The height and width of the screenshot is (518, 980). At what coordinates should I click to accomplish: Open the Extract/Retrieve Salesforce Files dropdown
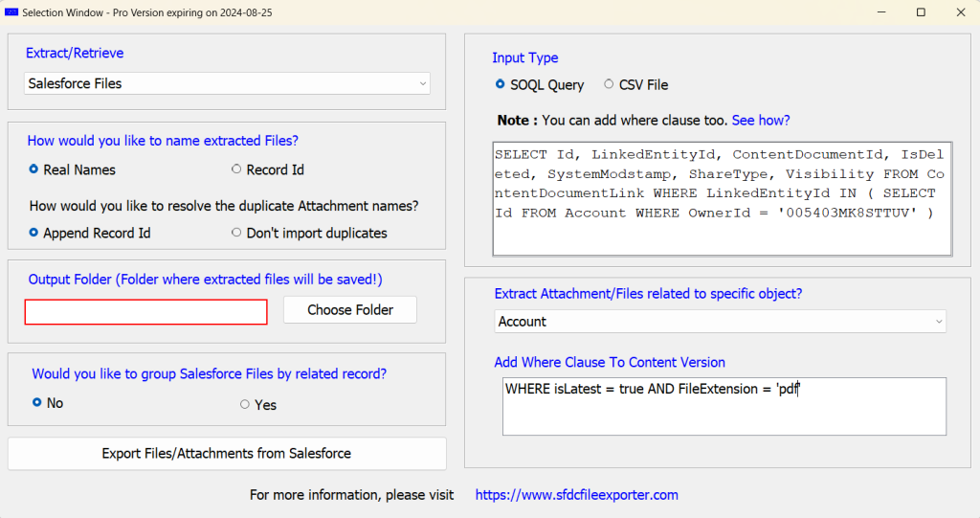pyautogui.click(x=227, y=83)
